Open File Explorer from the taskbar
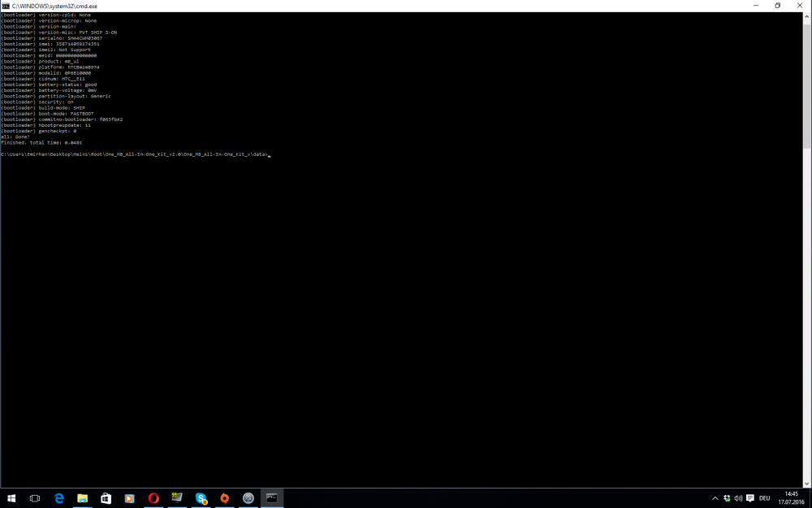This screenshot has width=812, height=508. (82, 498)
